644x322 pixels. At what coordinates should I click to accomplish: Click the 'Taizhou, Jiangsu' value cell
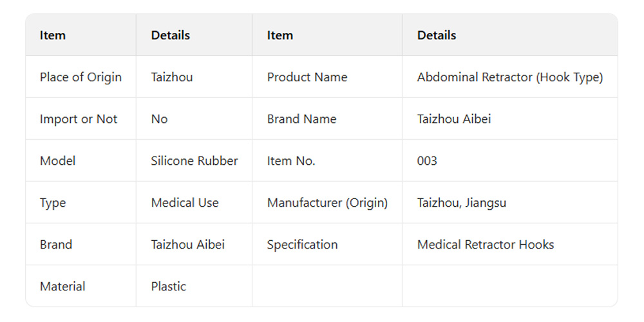[x=462, y=203]
